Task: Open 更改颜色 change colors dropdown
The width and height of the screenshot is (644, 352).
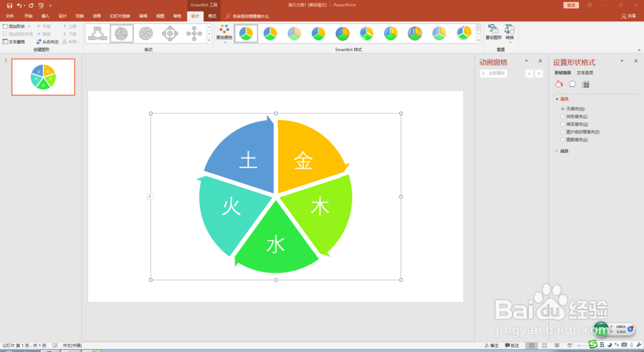Action: coord(224,34)
